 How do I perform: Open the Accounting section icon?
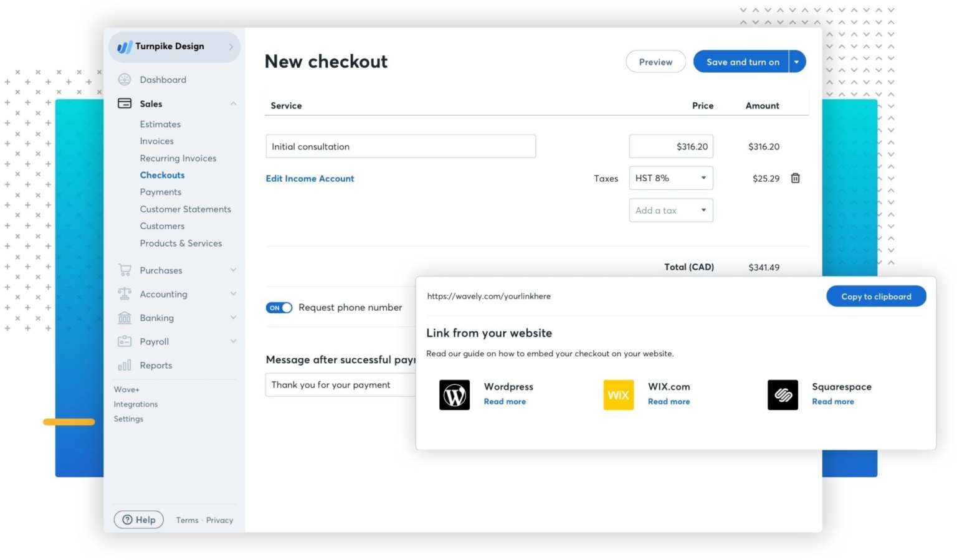click(124, 293)
